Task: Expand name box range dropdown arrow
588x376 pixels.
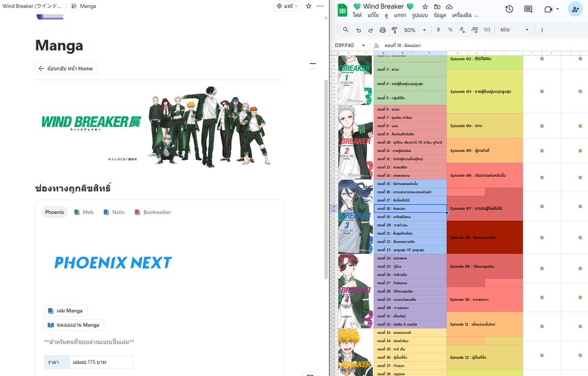Action: (364, 46)
